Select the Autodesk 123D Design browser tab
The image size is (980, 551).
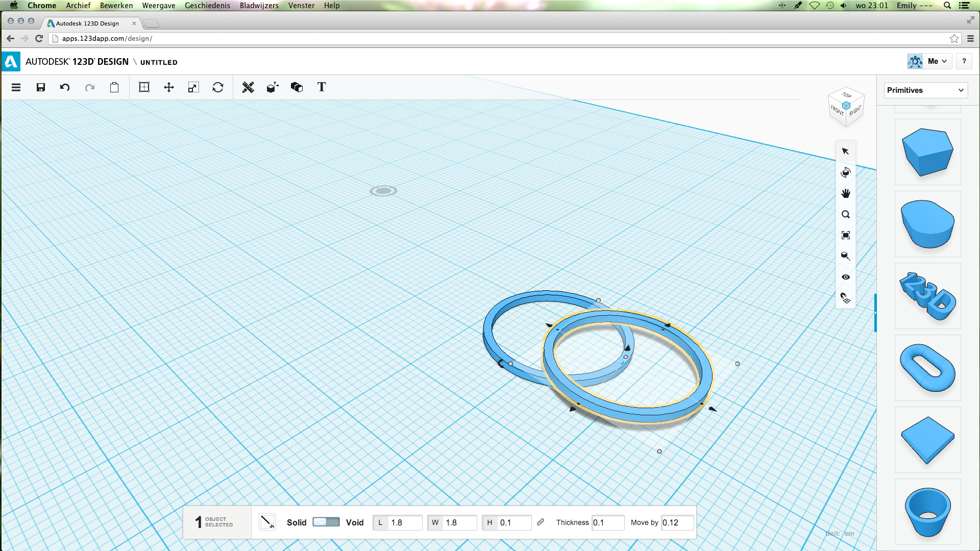click(91, 23)
